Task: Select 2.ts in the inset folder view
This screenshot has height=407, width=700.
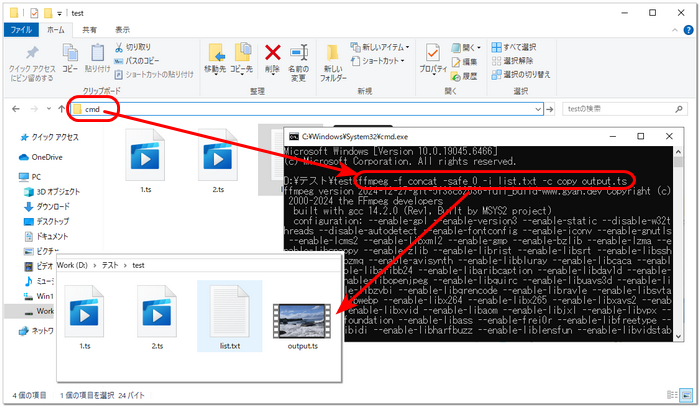Action: coord(157,317)
